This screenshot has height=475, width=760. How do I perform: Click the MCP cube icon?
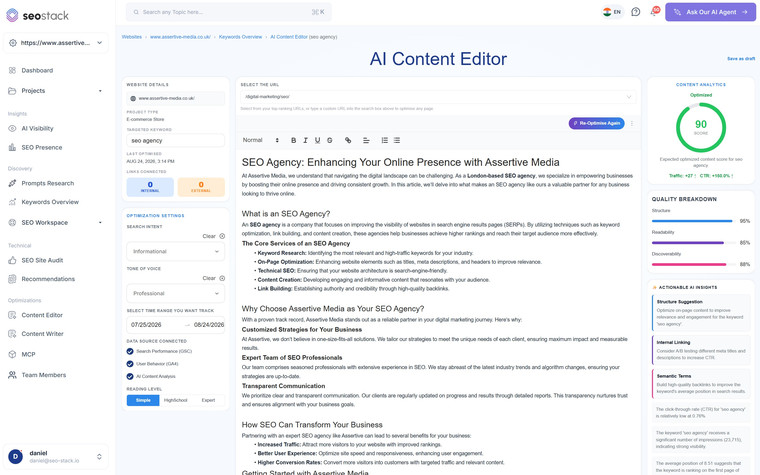click(12, 354)
